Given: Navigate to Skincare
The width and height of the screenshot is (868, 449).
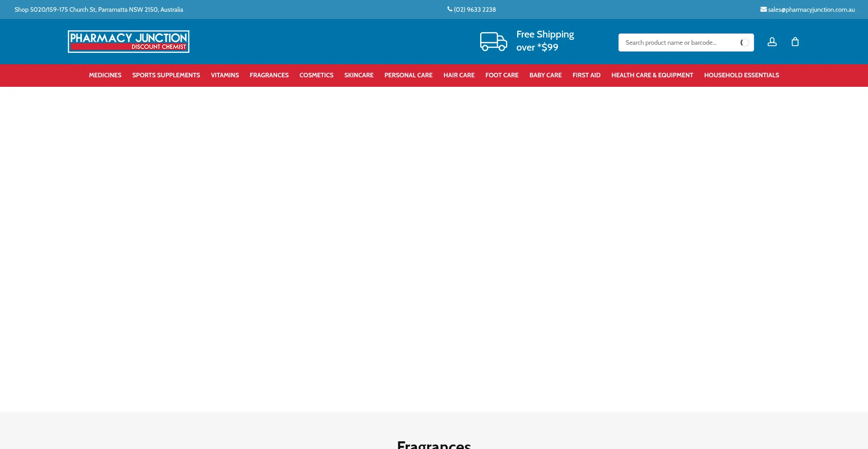Looking at the screenshot, I should coord(359,76).
